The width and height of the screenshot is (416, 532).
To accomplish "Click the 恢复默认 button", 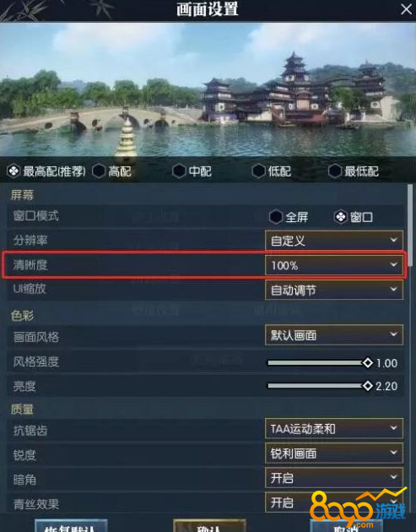I will pos(71,525).
